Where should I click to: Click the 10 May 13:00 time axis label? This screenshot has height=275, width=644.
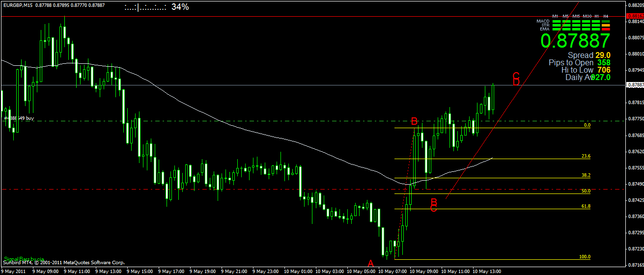487,271
